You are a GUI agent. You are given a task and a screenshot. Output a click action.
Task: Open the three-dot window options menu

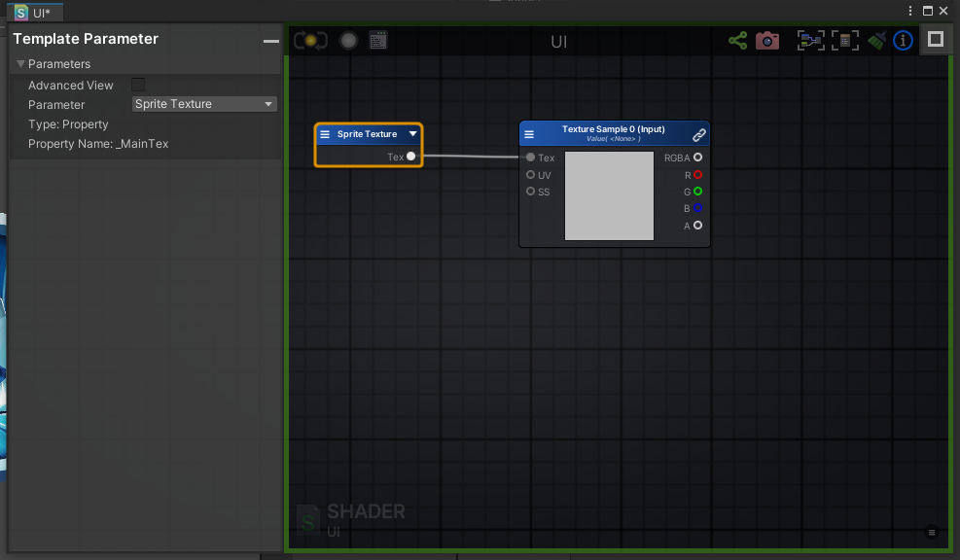pyautogui.click(x=910, y=11)
